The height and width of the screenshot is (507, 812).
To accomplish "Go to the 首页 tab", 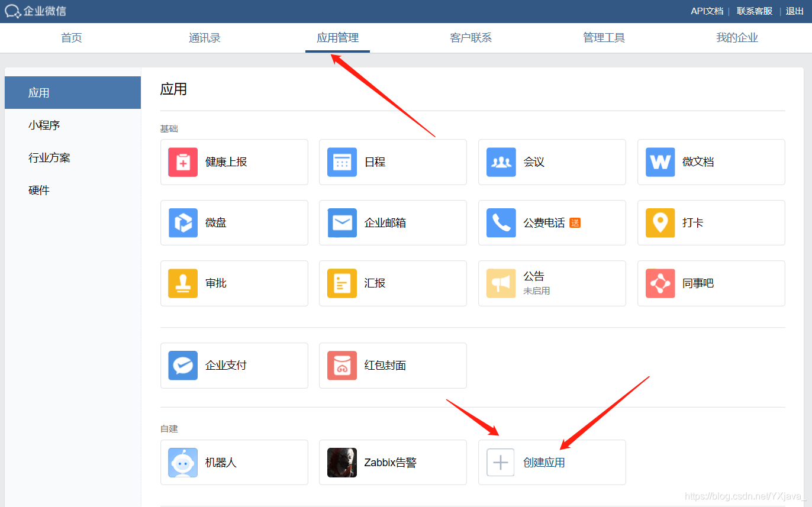I will [72, 38].
